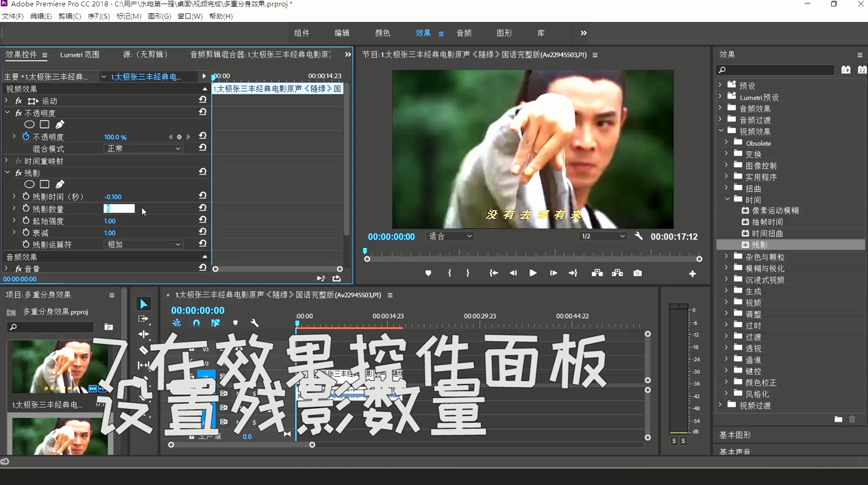868x485 pixels.
Task: Select the Selection tool arrow in timeline toolbar
Action: [x=143, y=304]
